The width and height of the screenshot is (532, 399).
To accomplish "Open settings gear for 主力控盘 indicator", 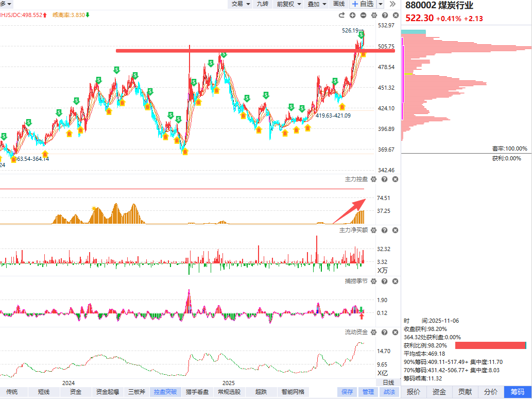I will (x=373, y=179).
